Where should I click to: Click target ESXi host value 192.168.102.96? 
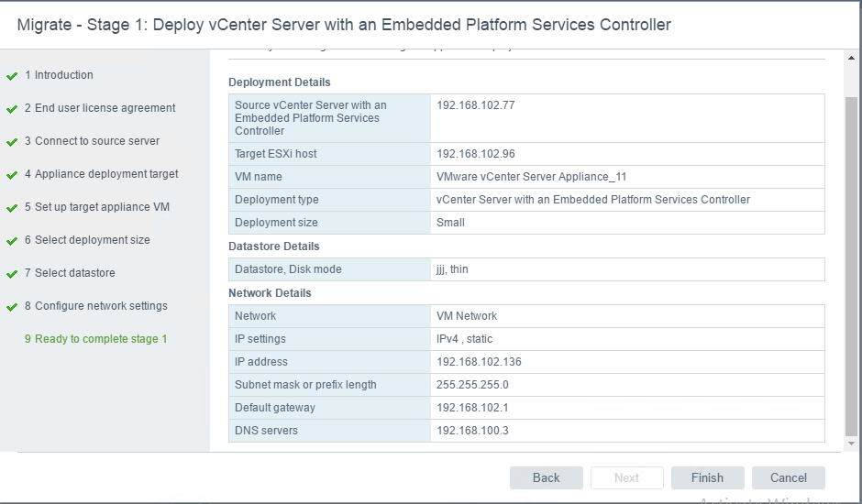tap(476, 154)
